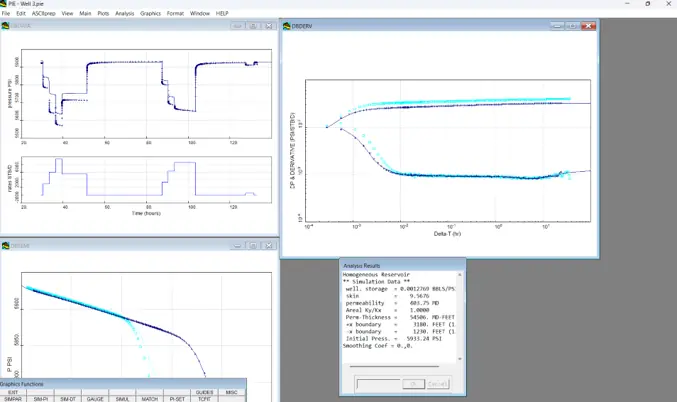Click the MISC function button
Screen dimensions: 677x402
(231, 393)
